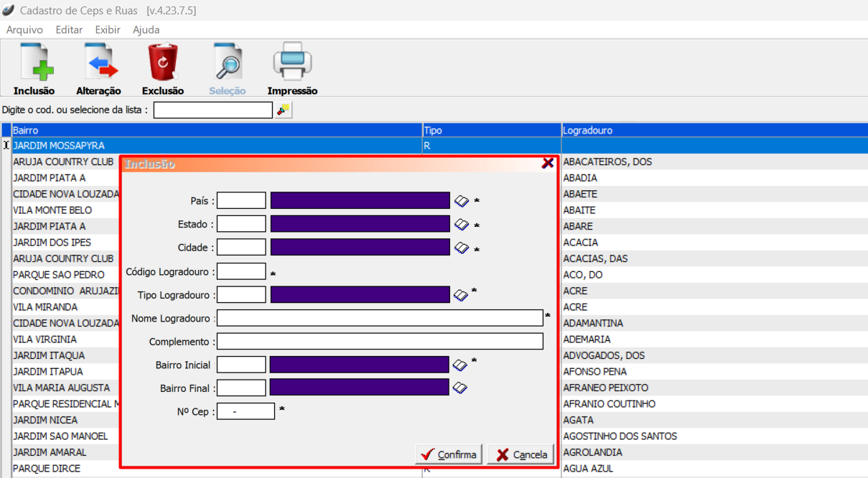Open the Cidade lookup book icon
Screen dimensions: 868x478
pos(461,248)
